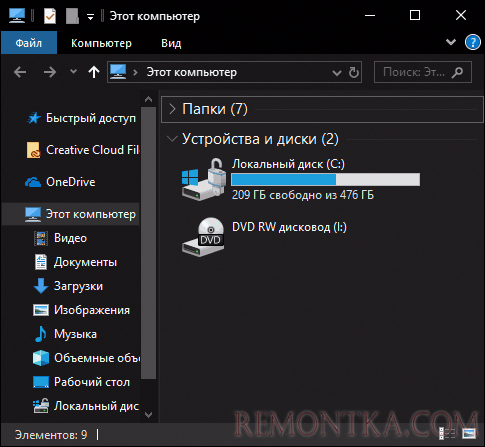This screenshot has height=447, width=485.
Task: Expand the ribbon with the chevron
Action: click(451, 42)
